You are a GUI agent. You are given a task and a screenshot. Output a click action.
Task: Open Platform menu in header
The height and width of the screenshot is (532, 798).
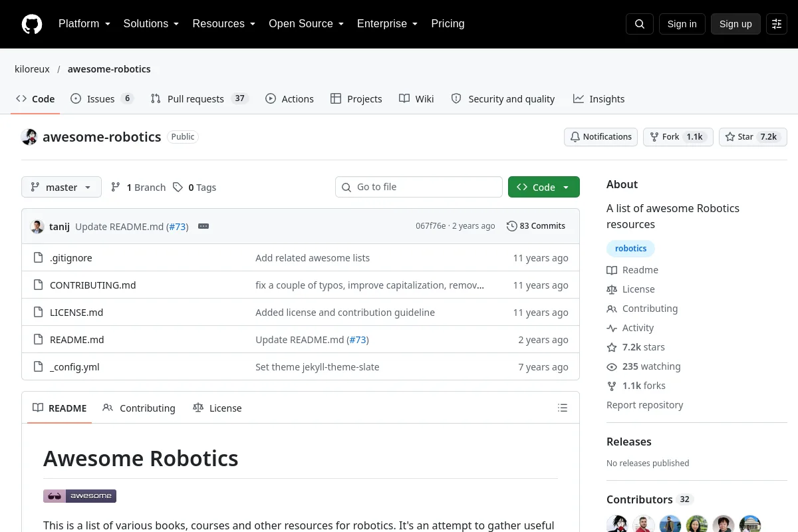tap(84, 24)
